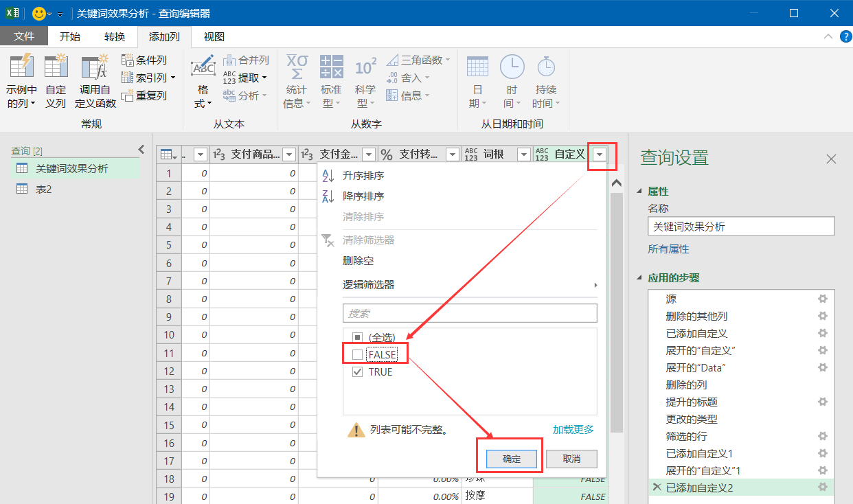Open the 文件 tab
Image resolution: width=853 pixels, height=504 pixels.
24,36
